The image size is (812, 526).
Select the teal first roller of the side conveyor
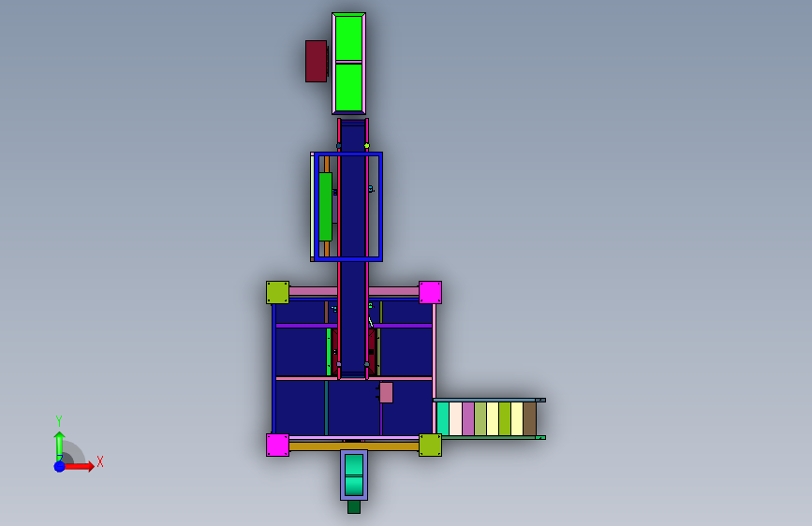443,418
